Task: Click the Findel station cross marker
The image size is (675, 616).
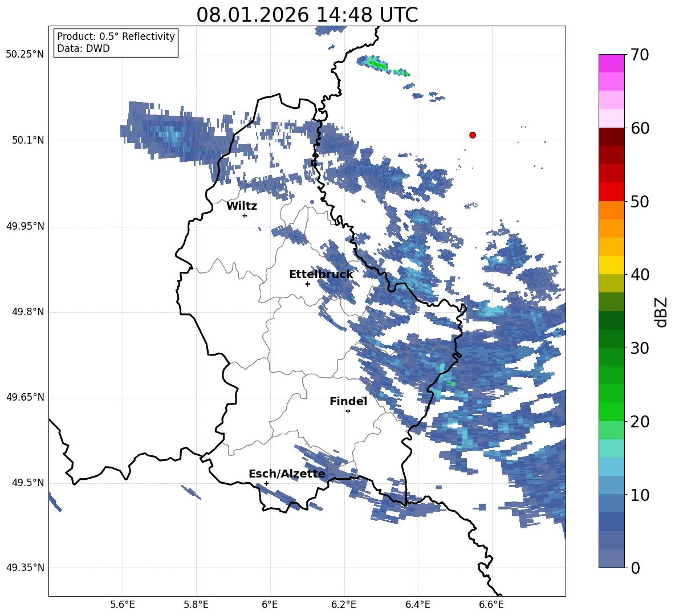Action: [x=348, y=411]
